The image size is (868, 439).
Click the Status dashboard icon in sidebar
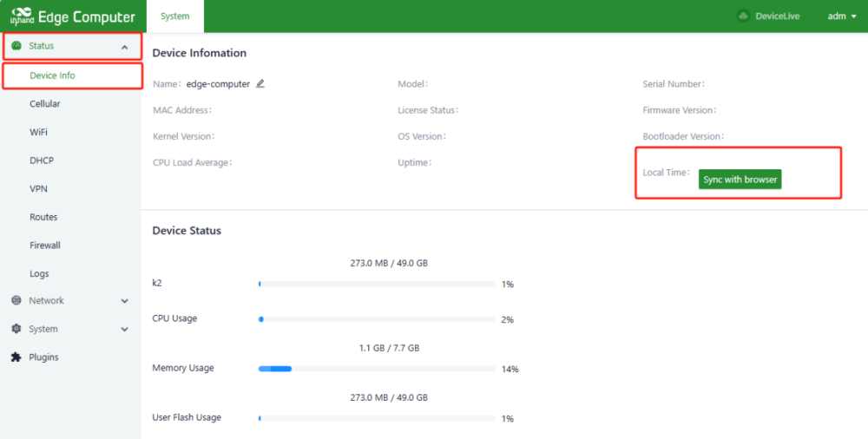point(16,46)
